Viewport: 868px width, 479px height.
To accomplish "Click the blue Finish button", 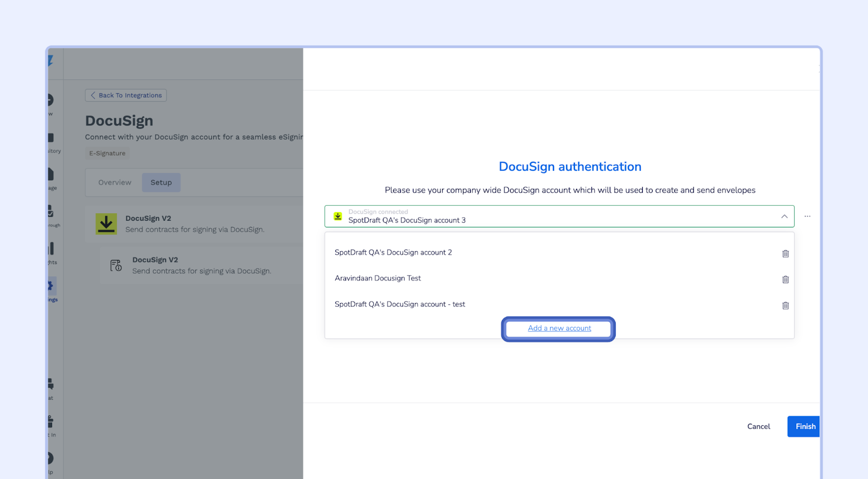I will [x=804, y=426].
